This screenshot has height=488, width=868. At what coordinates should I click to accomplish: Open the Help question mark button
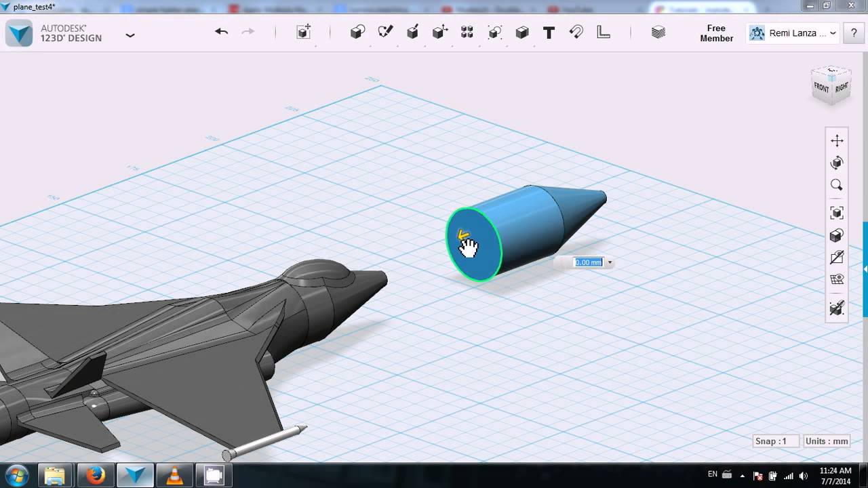pos(854,33)
